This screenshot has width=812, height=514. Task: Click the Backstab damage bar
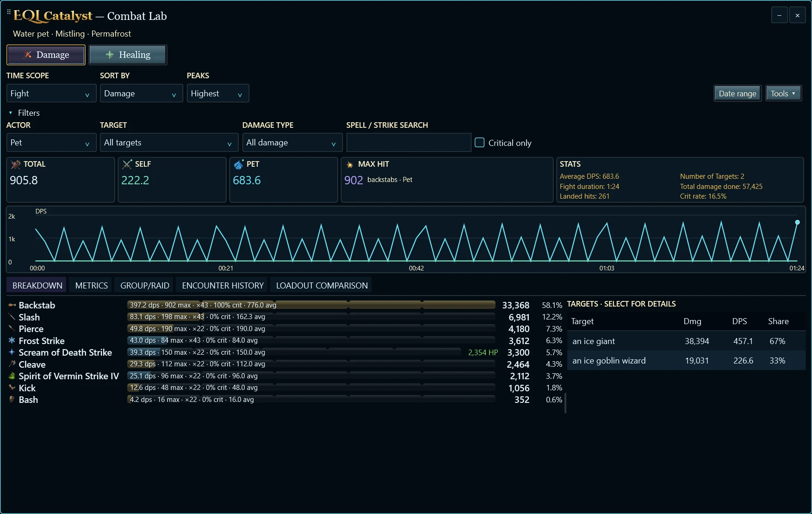(311, 305)
